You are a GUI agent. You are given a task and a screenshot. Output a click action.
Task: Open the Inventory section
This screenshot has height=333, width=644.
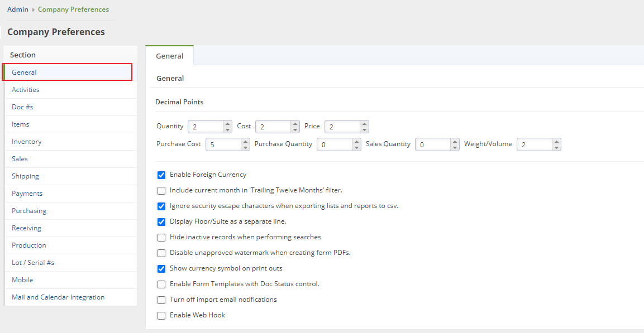[70, 142]
